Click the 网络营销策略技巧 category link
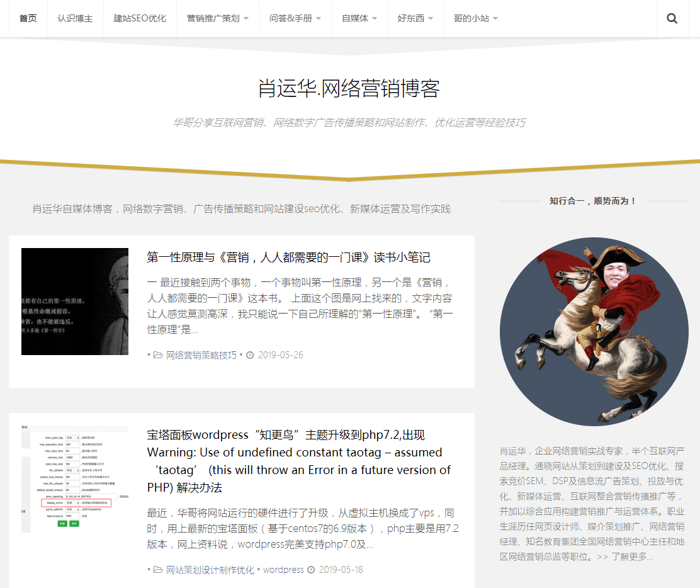Image resolution: width=700 pixels, height=588 pixels. click(x=201, y=355)
